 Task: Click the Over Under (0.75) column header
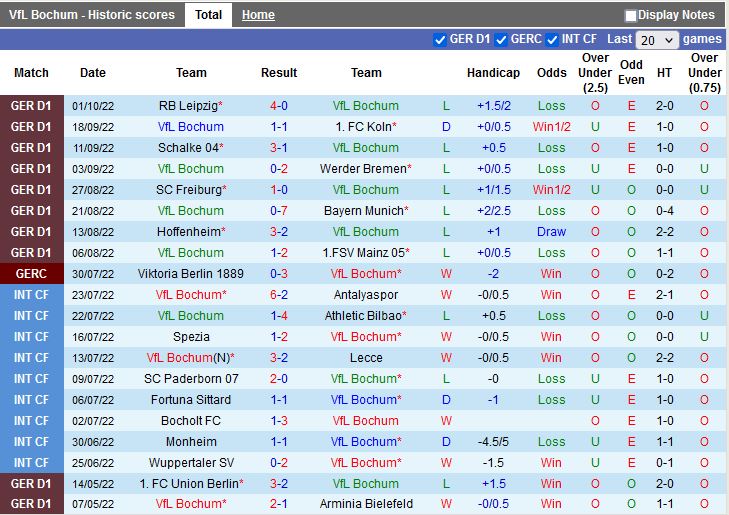704,73
